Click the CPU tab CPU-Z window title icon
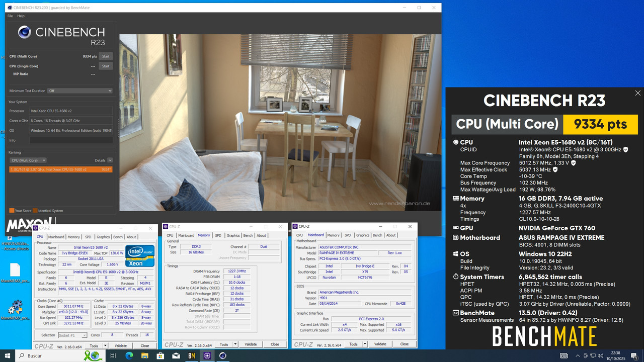Screen dimensions: 644x362 point(36,228)
